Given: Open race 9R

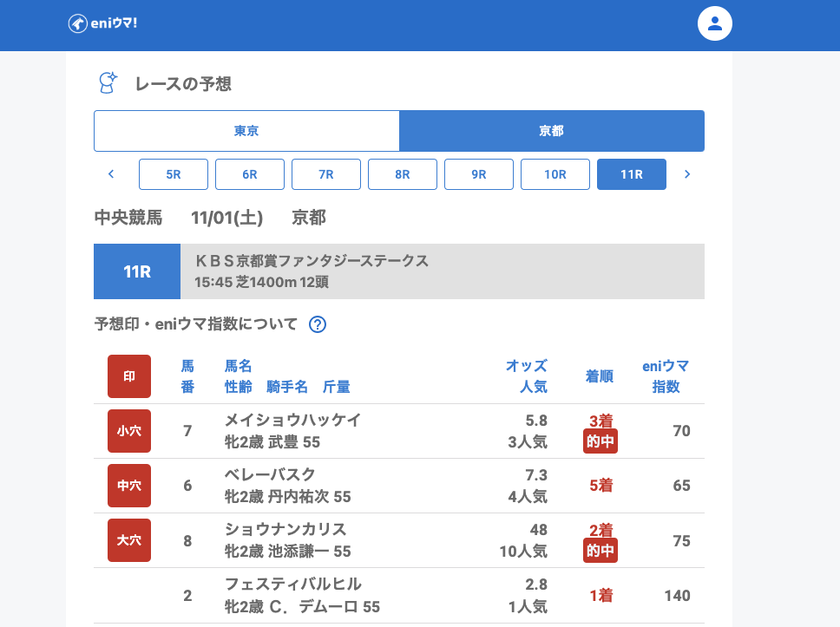Looking at the screenshot, I should click(479, 174).
